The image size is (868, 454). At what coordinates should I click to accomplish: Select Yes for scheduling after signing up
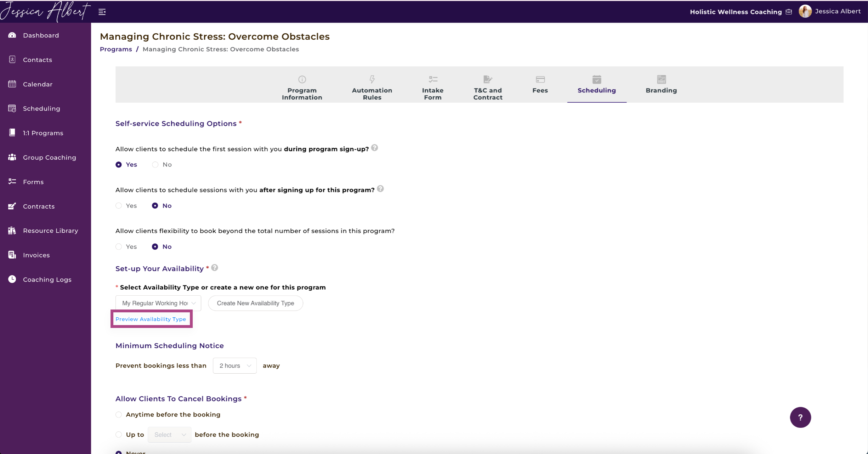119,206
